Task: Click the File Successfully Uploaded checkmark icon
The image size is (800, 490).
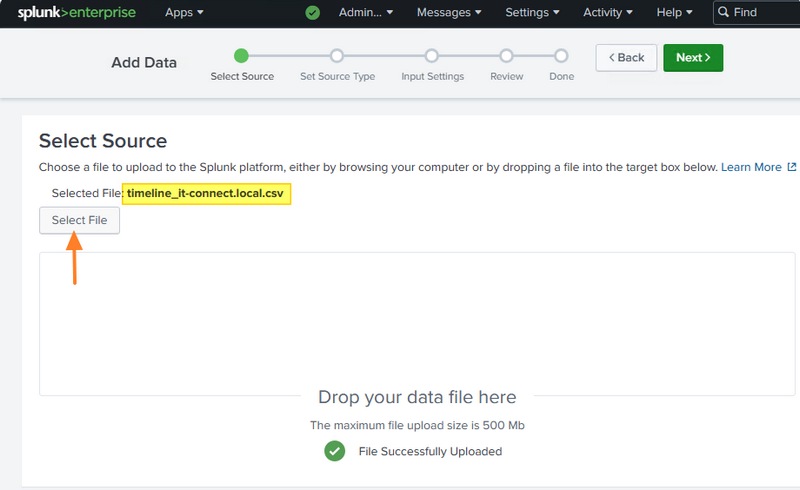Action: click(335, 451)
